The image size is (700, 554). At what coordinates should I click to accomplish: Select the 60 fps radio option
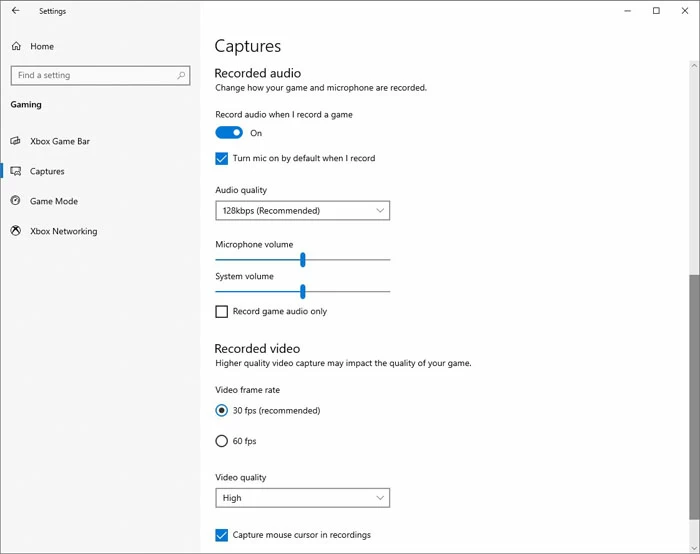222,441
